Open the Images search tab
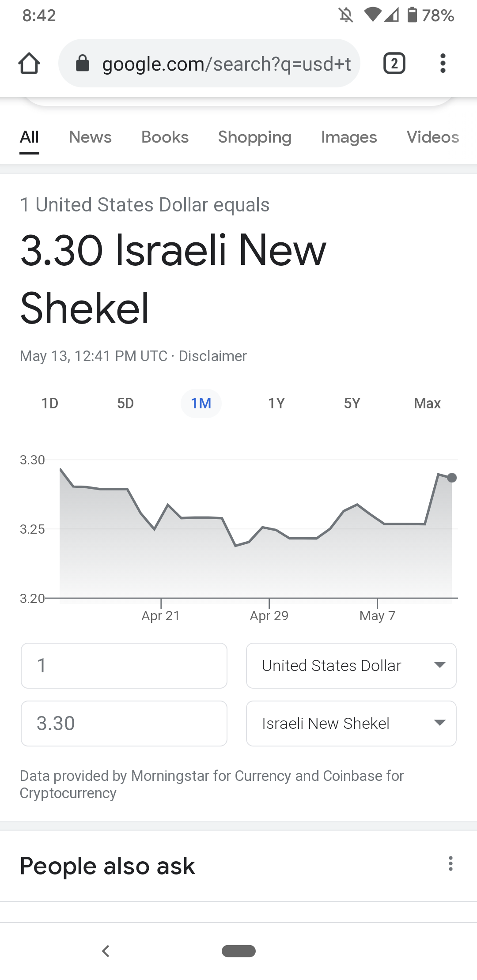477x980 pixels. [349, 137]
